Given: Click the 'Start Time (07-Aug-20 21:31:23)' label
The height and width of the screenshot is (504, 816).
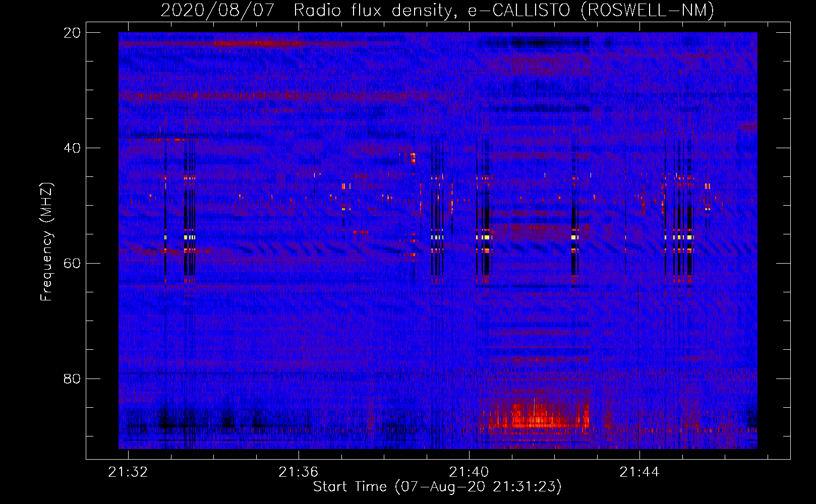Looking at the screenshot, I should 437,487.
